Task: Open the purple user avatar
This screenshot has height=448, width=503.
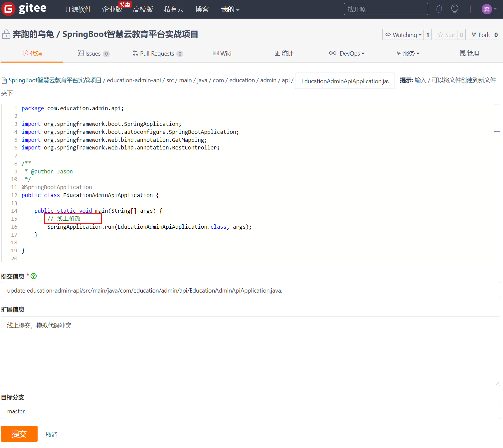Action: (487, 9)
